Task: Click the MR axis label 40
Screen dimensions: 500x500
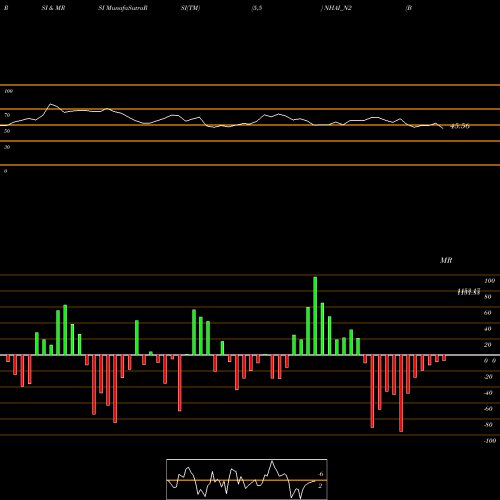Action: click(488, 329)
